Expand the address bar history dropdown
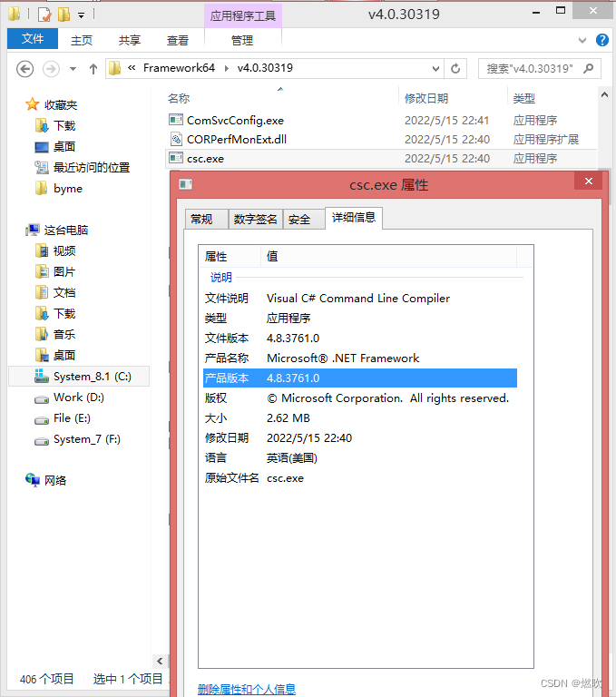The height and width of the screenshot is (697, 616). pyautogui.click(x=435, y=68)
